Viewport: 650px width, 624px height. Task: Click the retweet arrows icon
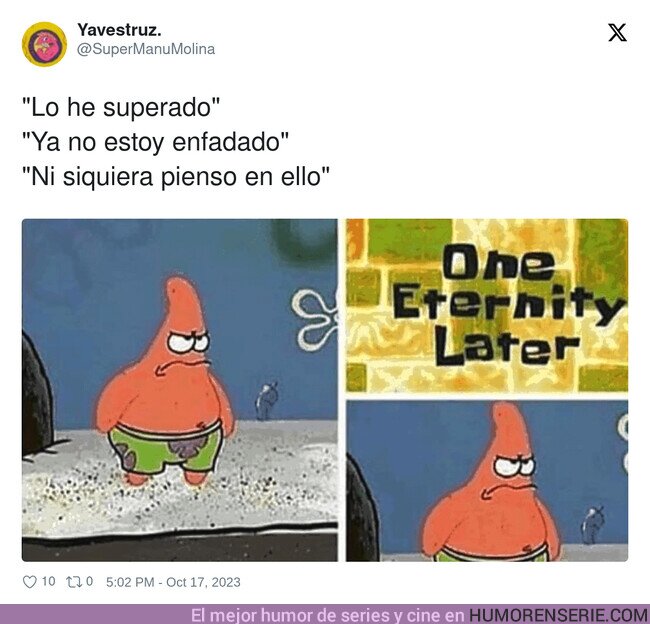click(x=74, y=582)
